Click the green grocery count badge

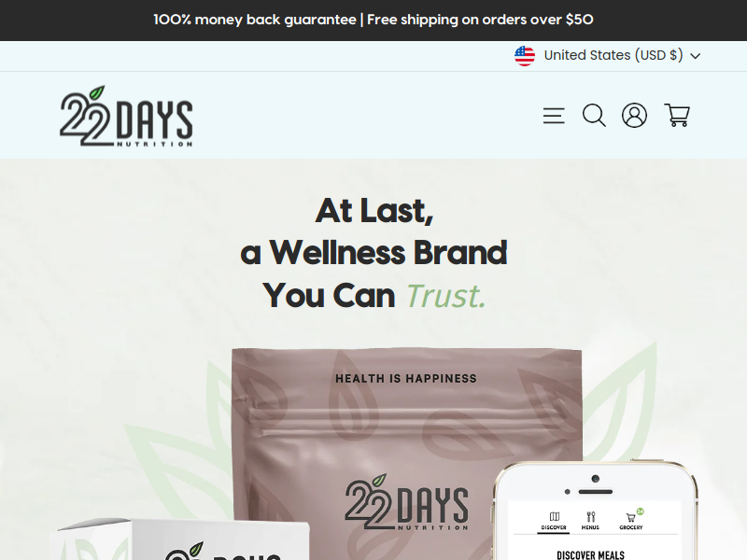point(641,511)
